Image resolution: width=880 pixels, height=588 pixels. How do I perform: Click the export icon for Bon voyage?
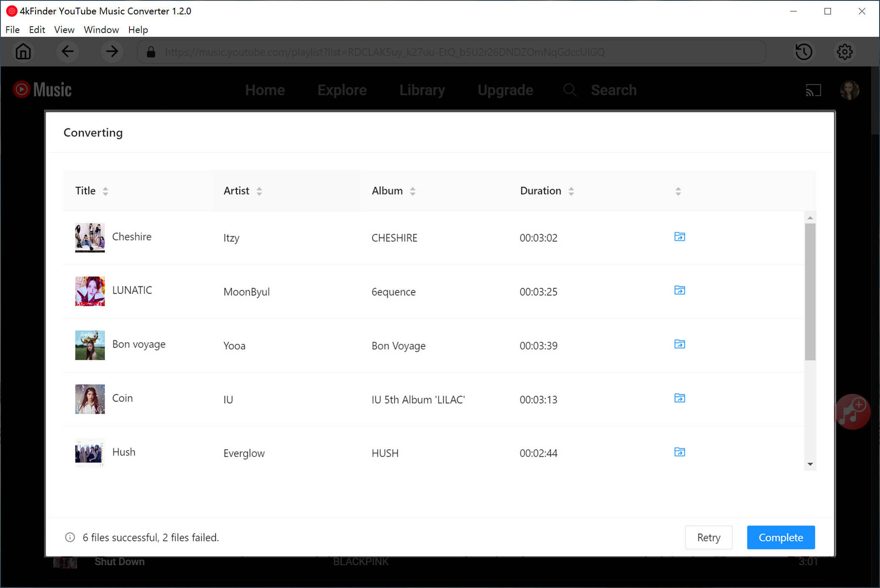(x=679, y=344)
